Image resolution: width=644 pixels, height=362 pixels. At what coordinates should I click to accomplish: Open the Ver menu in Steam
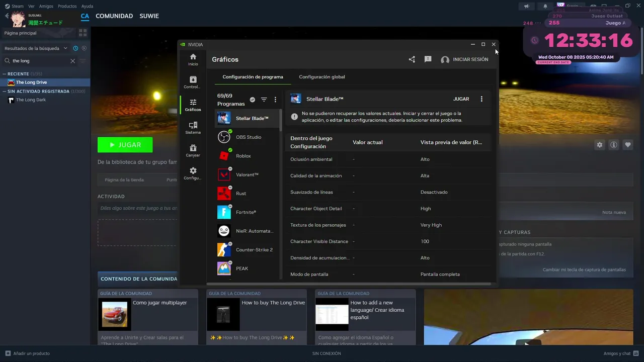[x=31, y=6]
